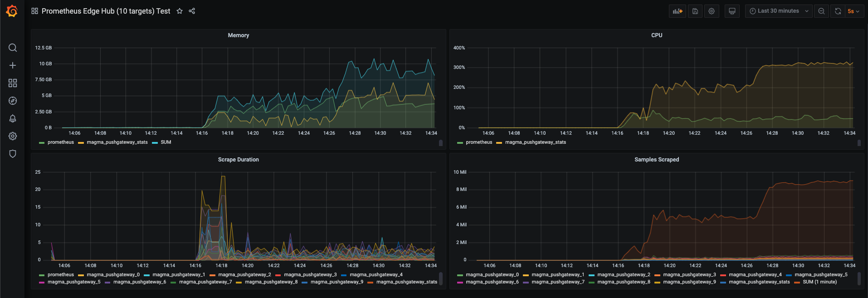Click the magma_pushgateway_stats color swatch in CPU legend
The image size is (868, 298).
499,142
